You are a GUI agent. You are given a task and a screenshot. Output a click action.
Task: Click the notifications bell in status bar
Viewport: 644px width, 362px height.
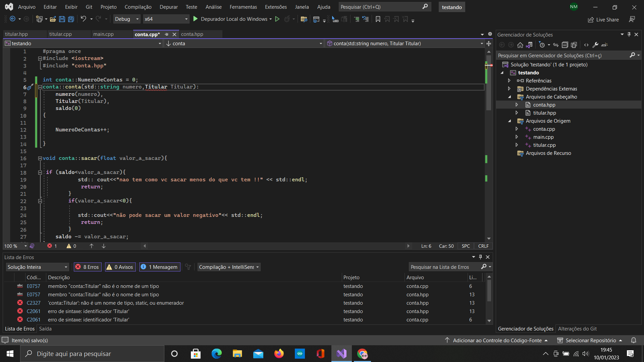pyautogui.click(x=634, y=340)
